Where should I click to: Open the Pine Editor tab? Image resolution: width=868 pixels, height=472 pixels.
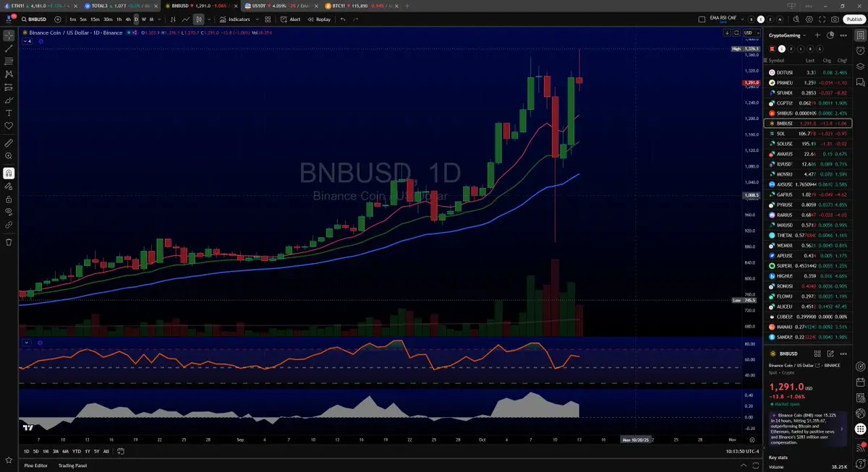click(35, 465)
